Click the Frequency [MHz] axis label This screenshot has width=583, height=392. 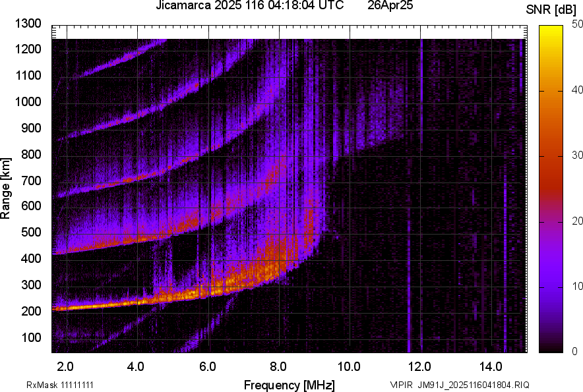[289, 385]
